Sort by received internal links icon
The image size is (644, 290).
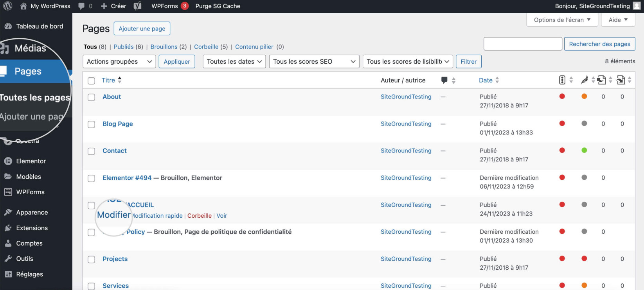(x=621, y=80)
